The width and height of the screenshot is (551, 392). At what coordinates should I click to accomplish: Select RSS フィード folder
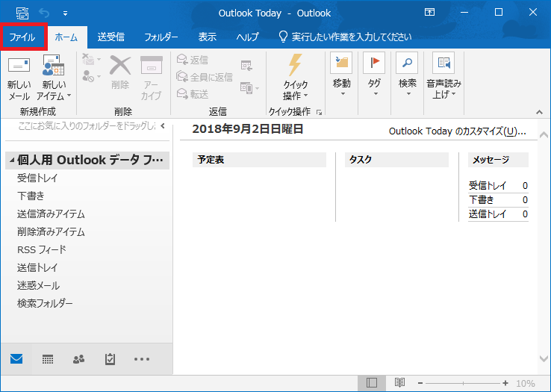(42, 249)
